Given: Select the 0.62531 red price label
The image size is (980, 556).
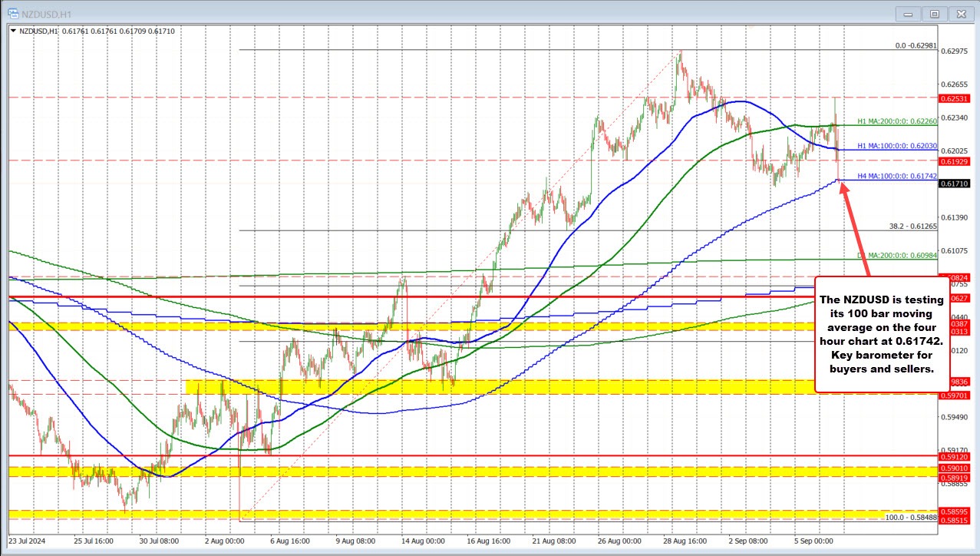Looking at the screenshot, I should 953,98.
